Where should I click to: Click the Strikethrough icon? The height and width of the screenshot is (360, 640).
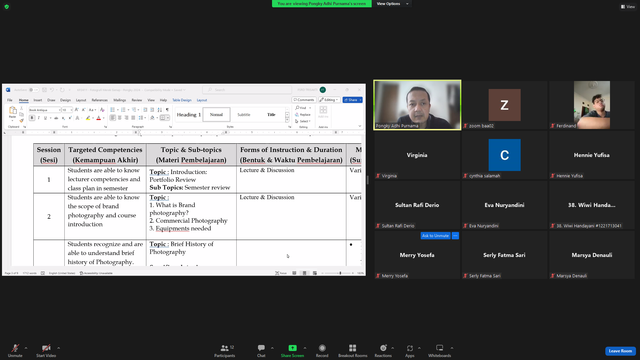tap(56, 118)
